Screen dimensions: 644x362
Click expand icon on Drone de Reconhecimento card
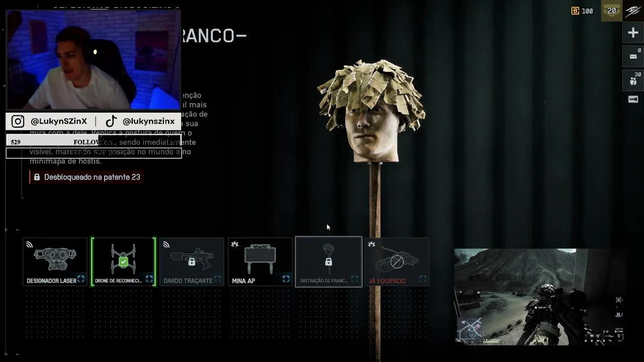149,279
